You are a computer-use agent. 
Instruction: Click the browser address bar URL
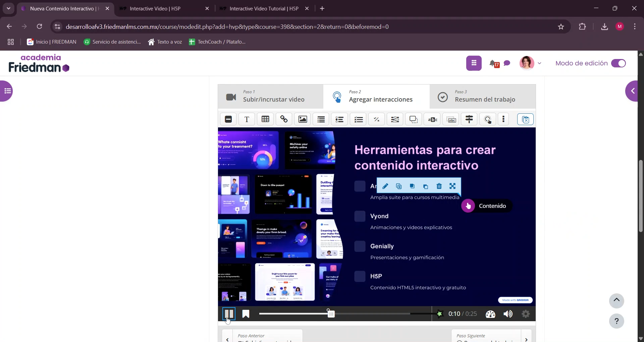point(227,27)
